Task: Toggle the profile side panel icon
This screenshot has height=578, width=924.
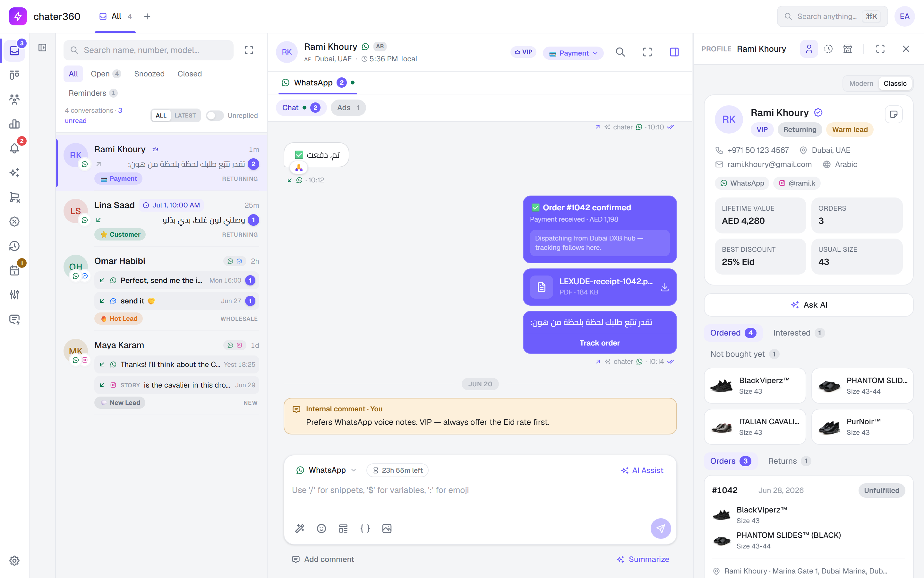Action: click(x=674, y=52)
